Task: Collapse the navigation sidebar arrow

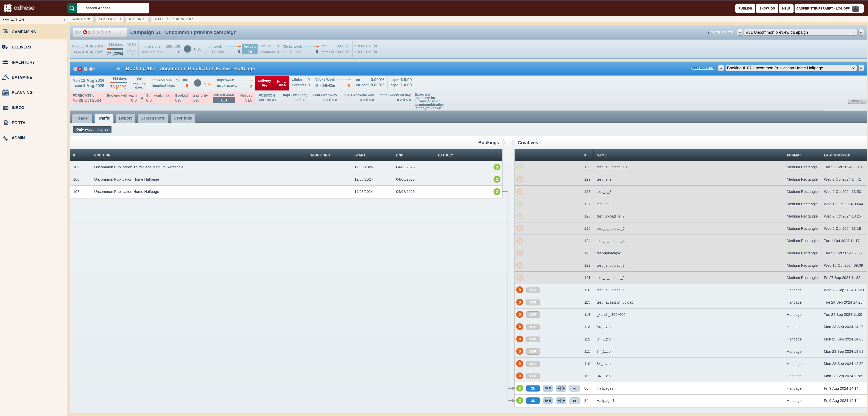Action: [64, 20]
